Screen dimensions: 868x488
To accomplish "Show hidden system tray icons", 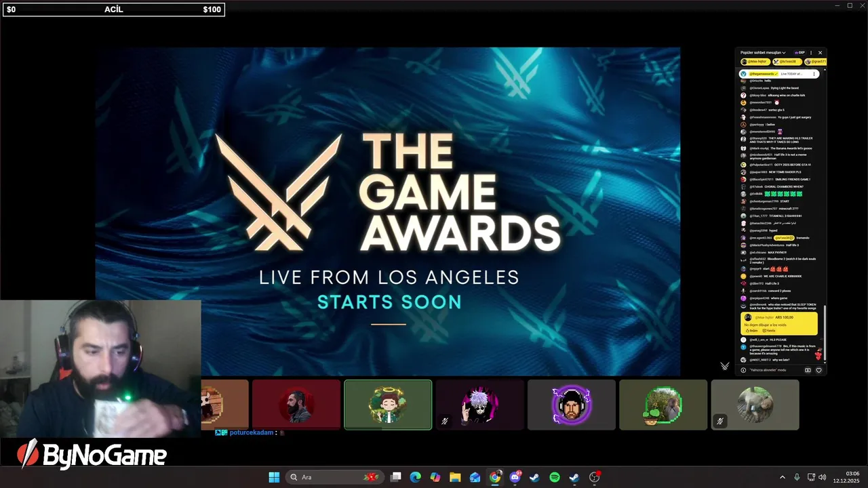I will pos(782,477).
